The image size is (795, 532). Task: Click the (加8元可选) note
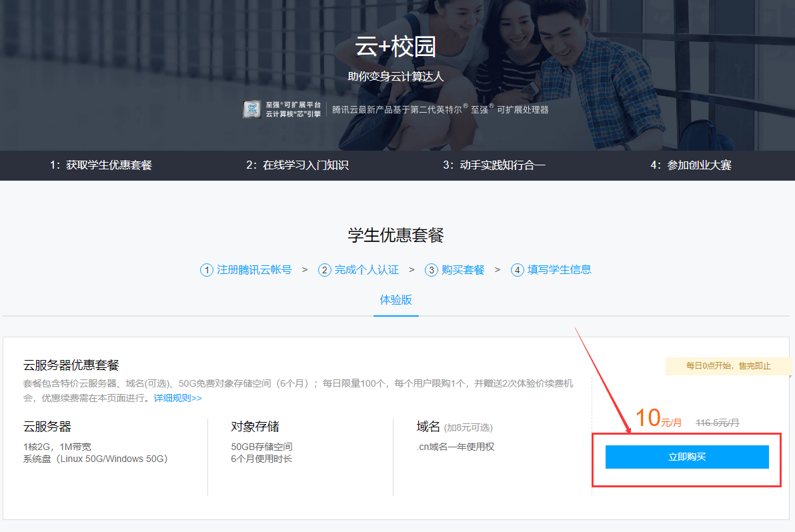[468, 427]
